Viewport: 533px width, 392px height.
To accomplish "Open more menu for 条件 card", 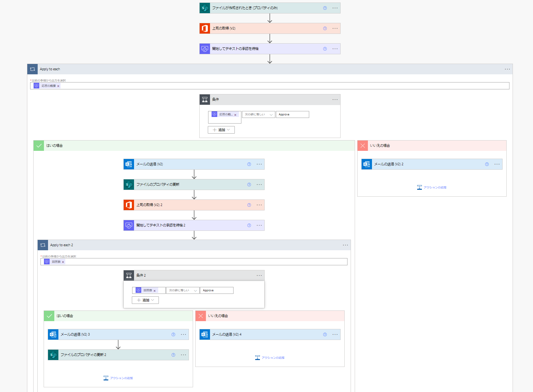I will point(335,100).
